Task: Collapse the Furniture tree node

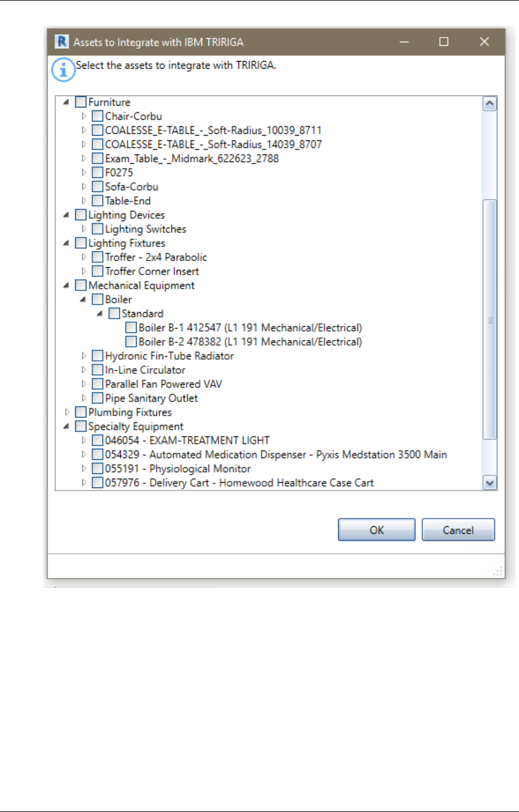Action: tap(67, 102)
